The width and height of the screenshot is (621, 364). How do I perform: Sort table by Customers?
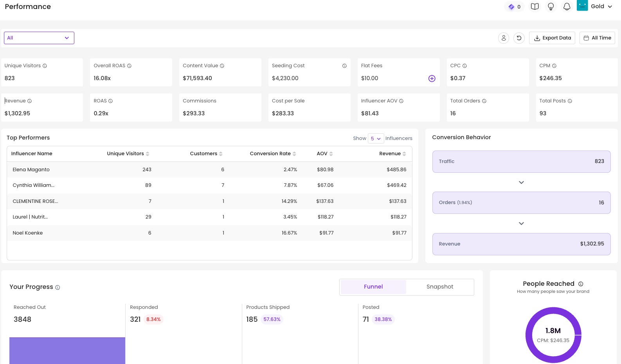click(221, 154)
